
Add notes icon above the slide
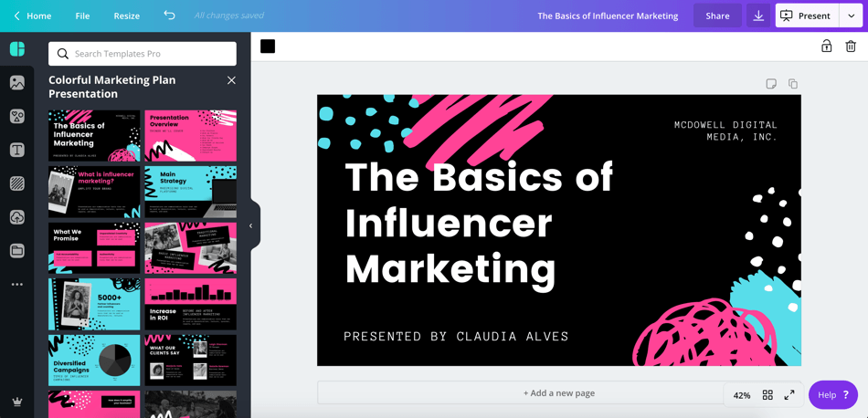pos(771,83)
